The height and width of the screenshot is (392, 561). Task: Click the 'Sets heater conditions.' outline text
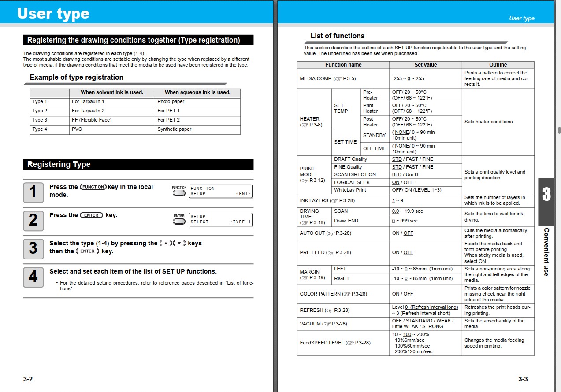tap(489, 122)
